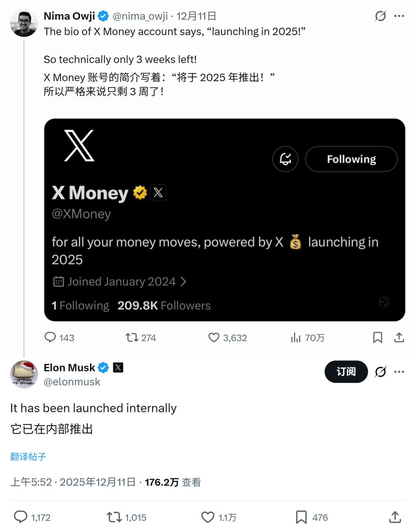Open more options for Nima Owji's post
Viewport: 415px width, 532px height.
coord(399,16)
